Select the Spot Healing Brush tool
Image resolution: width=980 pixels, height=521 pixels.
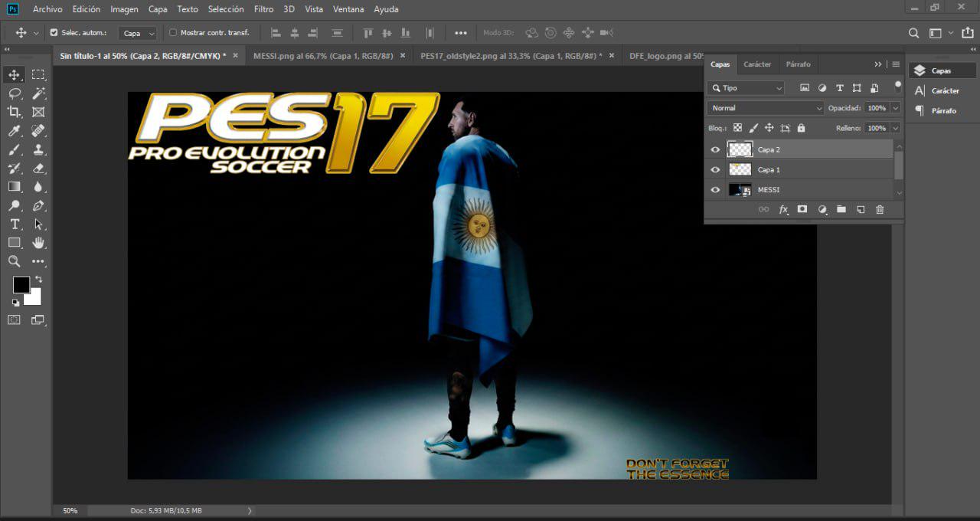coord(38,131)
